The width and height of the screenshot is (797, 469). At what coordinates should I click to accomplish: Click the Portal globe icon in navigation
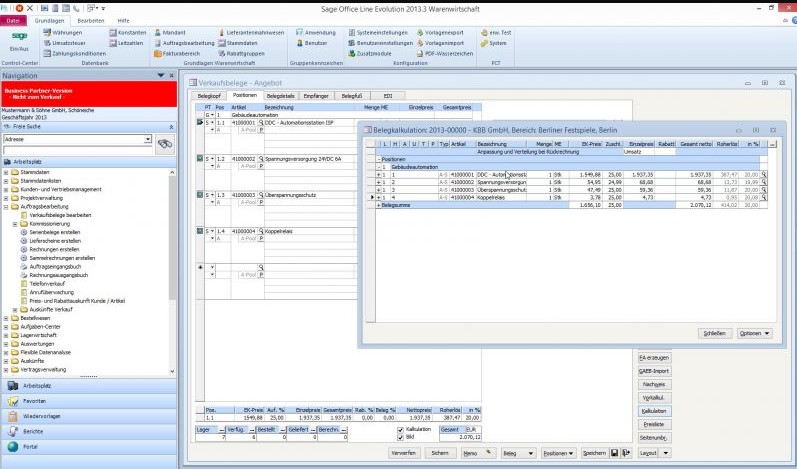pyautogui.click(x=14, y=447)
